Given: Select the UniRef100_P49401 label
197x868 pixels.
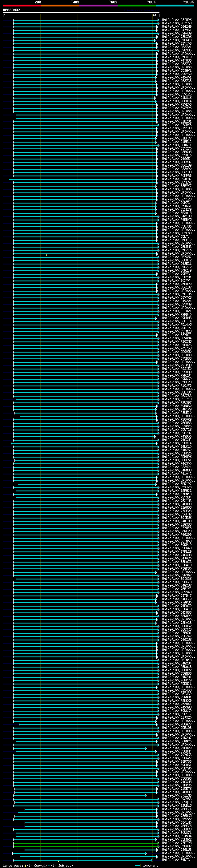Looking at the screenshot, I should (177, 78).
